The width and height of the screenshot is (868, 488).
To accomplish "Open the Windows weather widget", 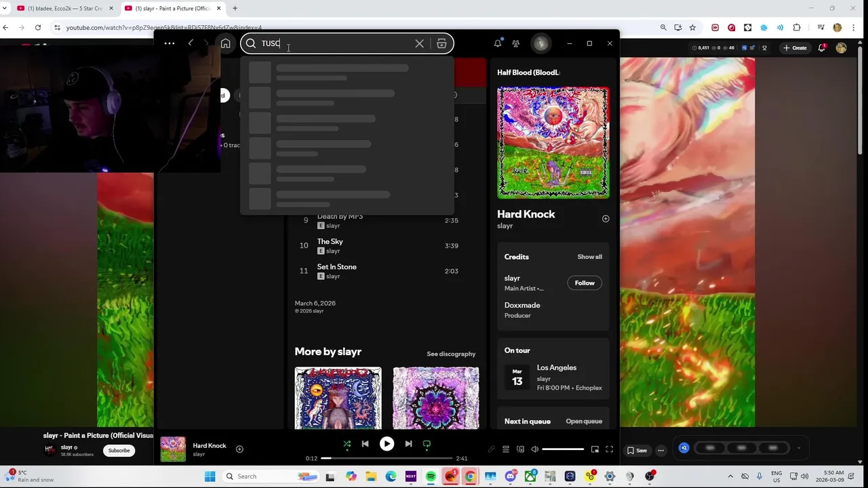I will tap(31, 476).
